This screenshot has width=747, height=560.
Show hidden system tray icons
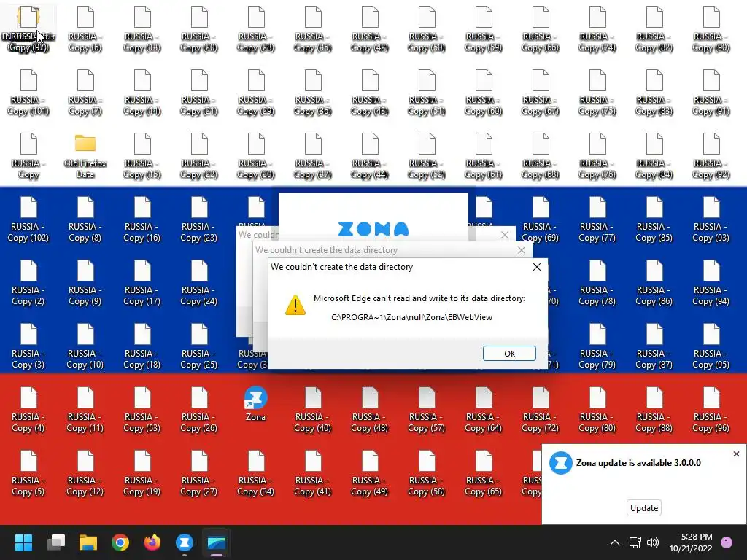click(614, 542)
